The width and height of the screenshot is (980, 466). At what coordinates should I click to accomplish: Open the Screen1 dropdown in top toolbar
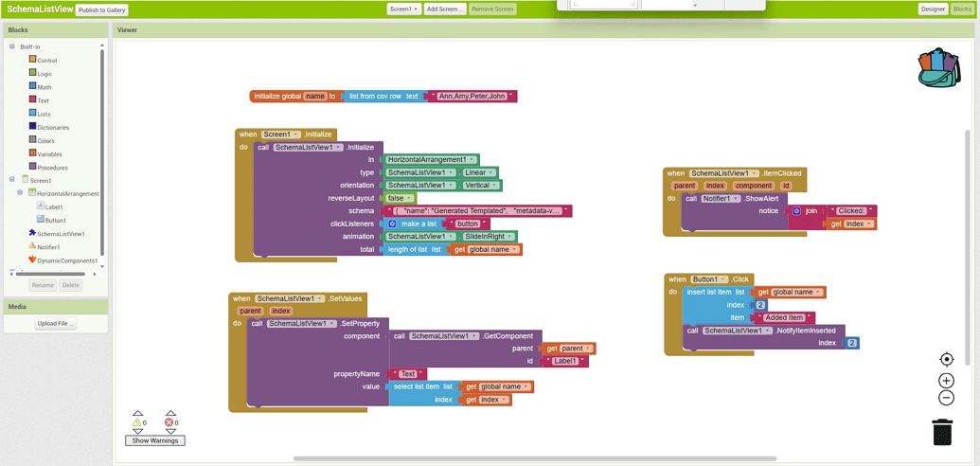403,9
